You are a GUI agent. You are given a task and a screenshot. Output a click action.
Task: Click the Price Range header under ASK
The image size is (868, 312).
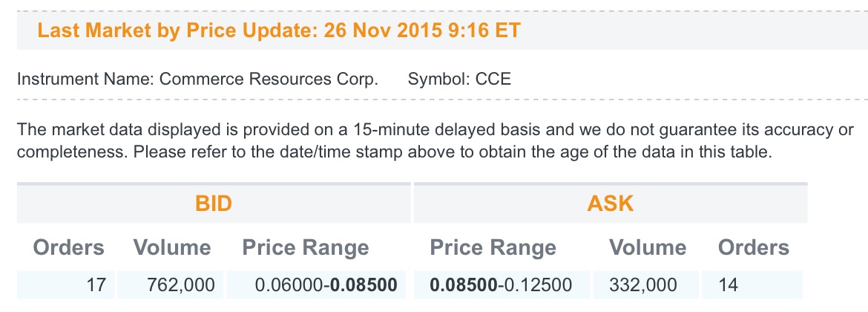[493, 247]
